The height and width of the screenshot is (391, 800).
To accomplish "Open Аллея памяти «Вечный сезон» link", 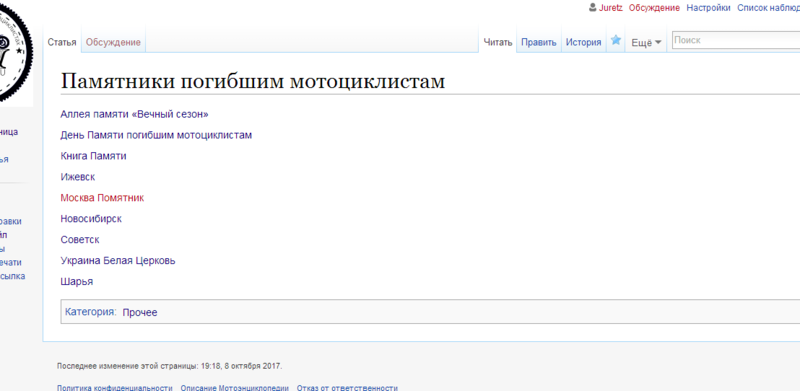I will (134, 114).
